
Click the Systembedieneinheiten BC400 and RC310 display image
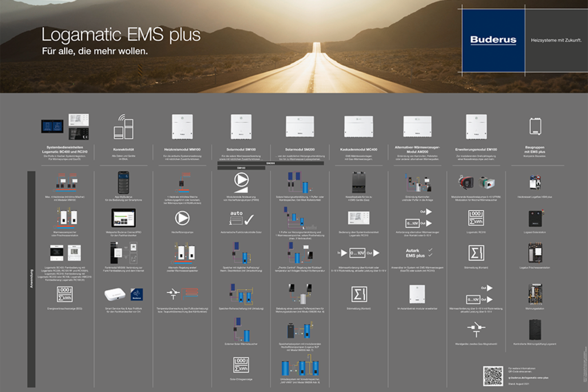click(x=65, y=127)
